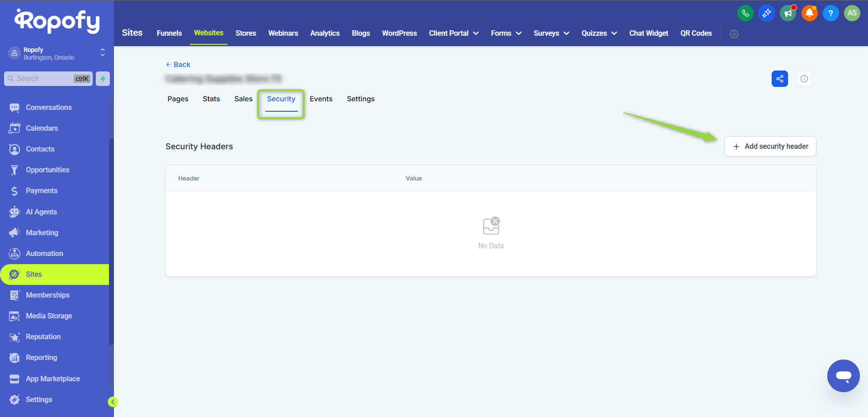Open Automation in the sidebar
This screenshot has height=417, width=868.
[x=44, y=254]
